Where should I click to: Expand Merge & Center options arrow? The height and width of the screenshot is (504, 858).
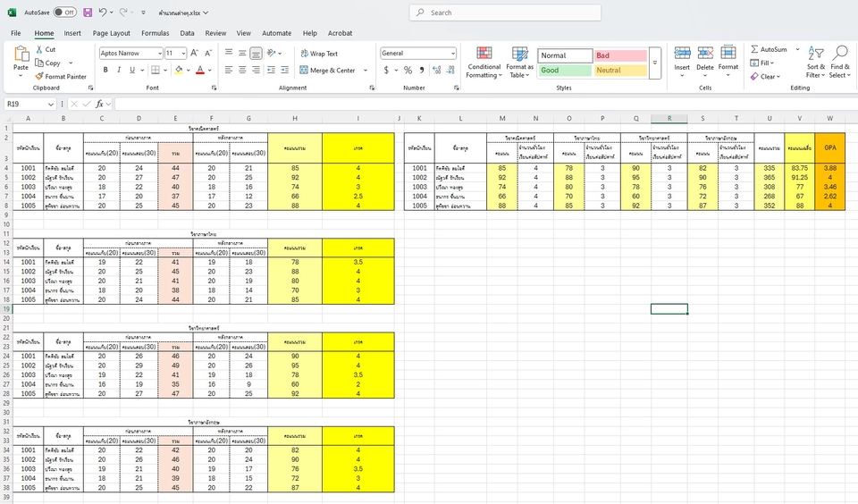click(365, 70)
